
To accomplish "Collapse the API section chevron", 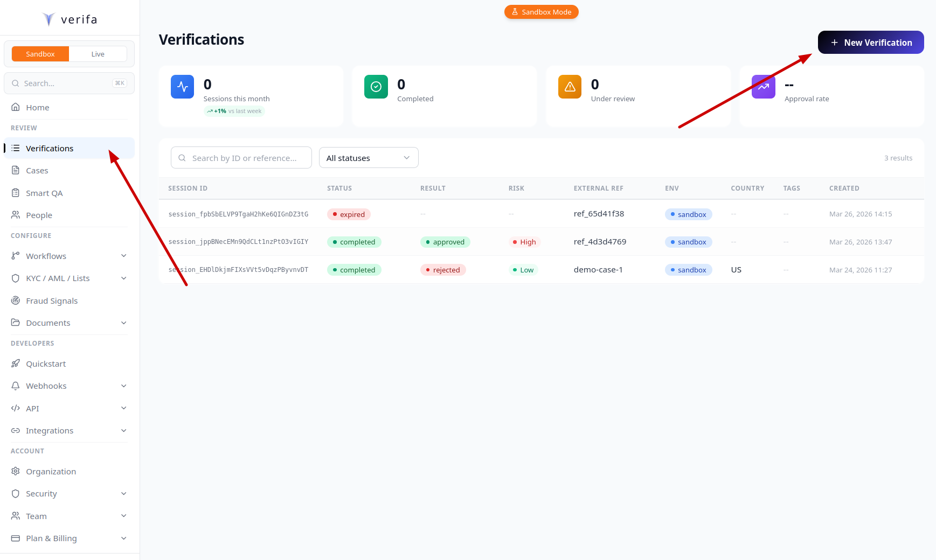I will click(124, 408).
